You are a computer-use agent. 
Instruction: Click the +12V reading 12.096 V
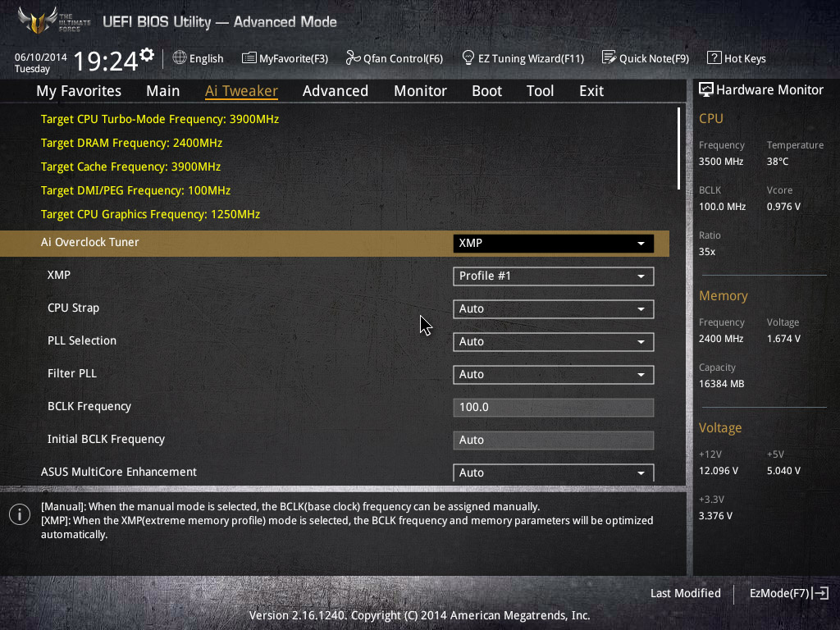point(719,470)
